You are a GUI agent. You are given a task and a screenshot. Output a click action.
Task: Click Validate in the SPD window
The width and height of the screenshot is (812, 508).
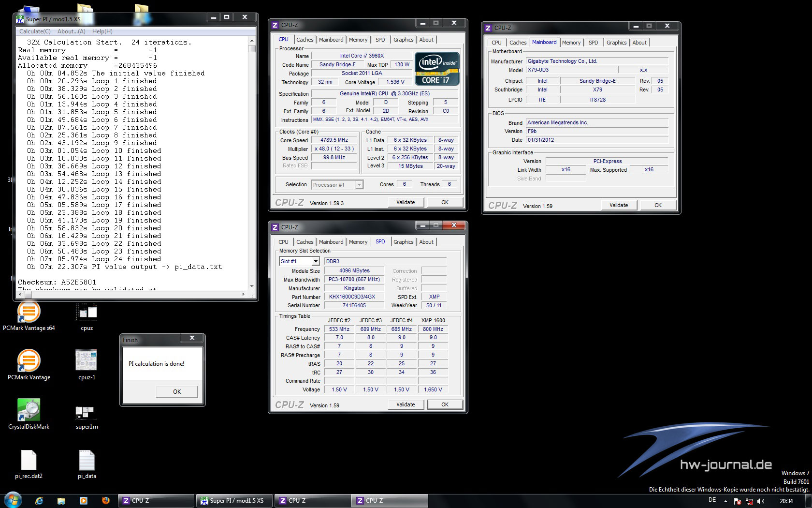point(406,404)
